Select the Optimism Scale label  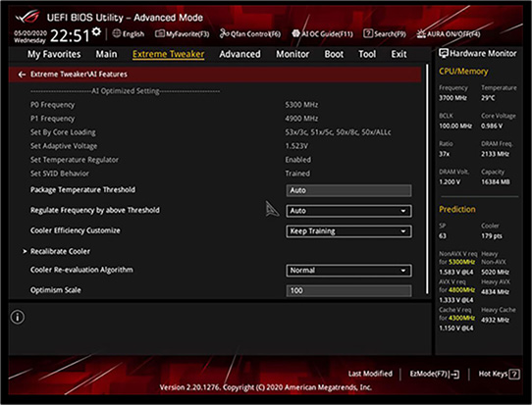click(56, 290)
